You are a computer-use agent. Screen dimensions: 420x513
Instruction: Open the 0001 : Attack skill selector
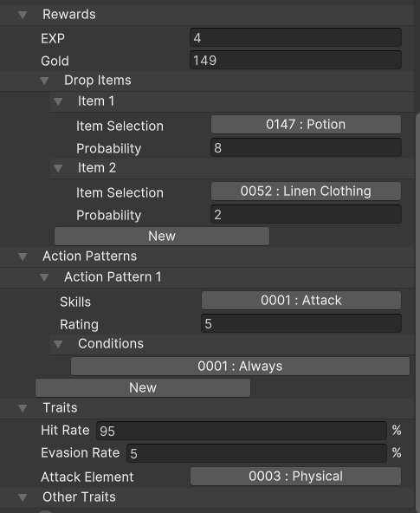(x=301, y=301)
